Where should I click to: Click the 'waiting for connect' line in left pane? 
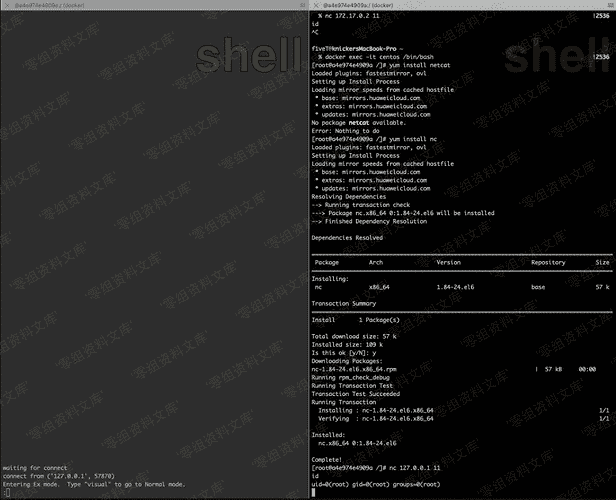coord(30,468)
